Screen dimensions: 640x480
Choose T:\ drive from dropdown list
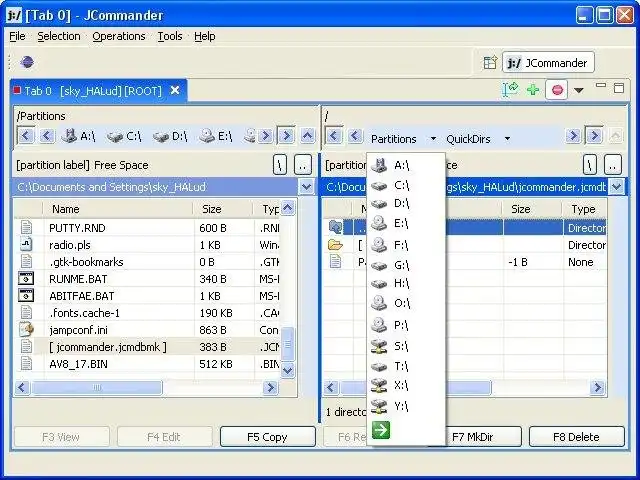coord(406,367)
